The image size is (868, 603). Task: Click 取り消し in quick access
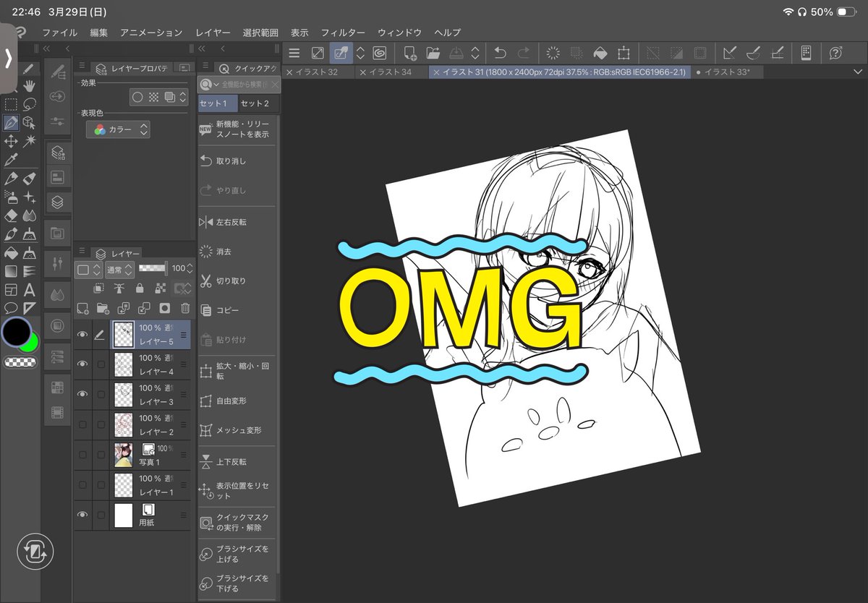click(236, 161)
